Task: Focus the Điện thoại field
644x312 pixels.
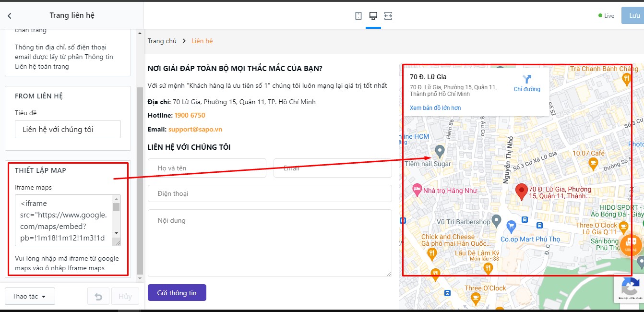Action: 270,193
